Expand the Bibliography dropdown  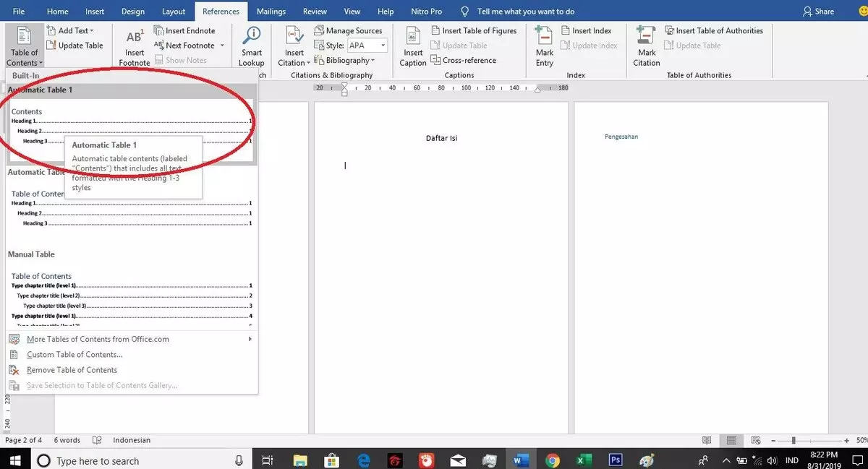[350, 61]
